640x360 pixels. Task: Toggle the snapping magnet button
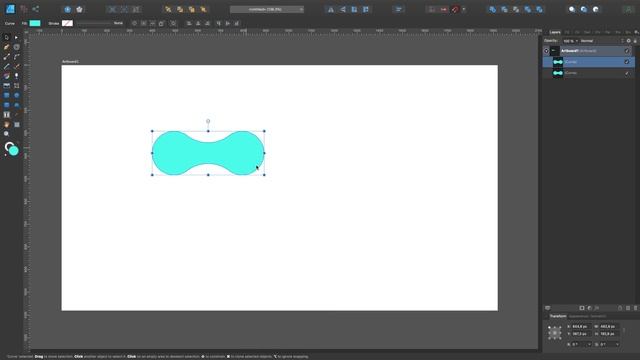click(455, 9)
